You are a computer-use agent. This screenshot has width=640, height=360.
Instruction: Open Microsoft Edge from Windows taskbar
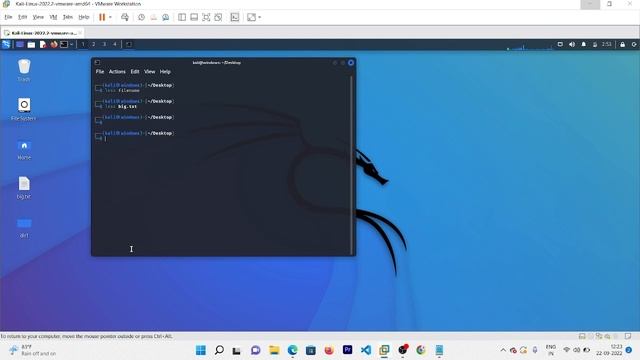click(292, 350)
